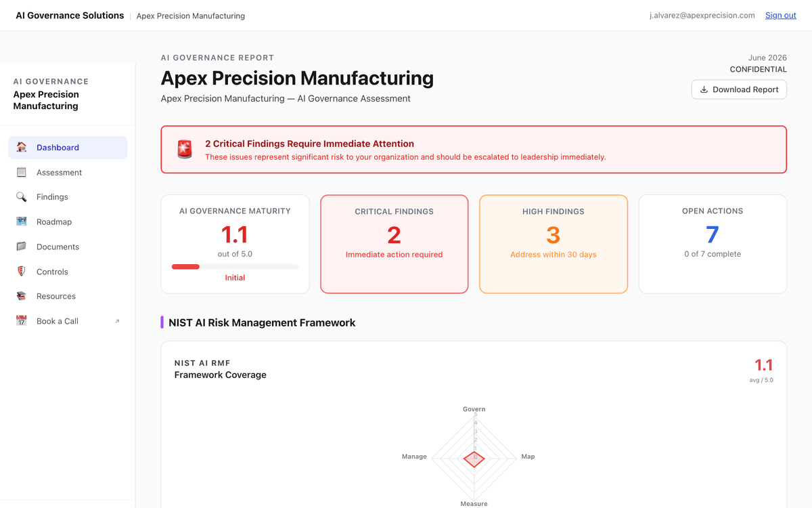Open the Resources section
Viewport: 812px width, 508px height.
point(68,296)
